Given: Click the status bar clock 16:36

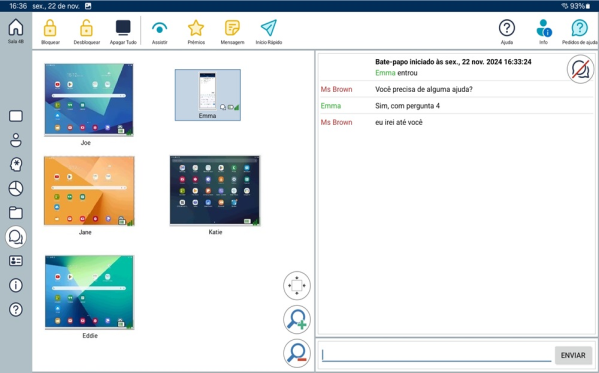Looking at the screenshot, I should (18, 6).
